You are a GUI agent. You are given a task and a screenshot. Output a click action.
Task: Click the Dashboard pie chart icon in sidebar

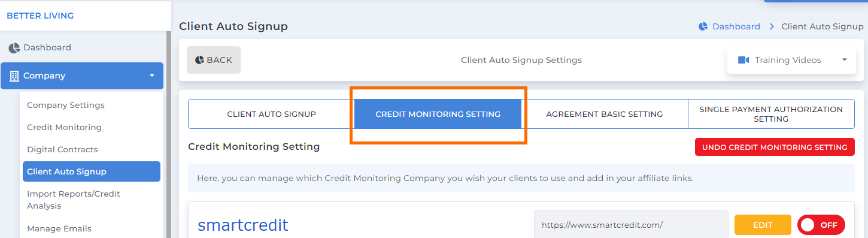14,48
